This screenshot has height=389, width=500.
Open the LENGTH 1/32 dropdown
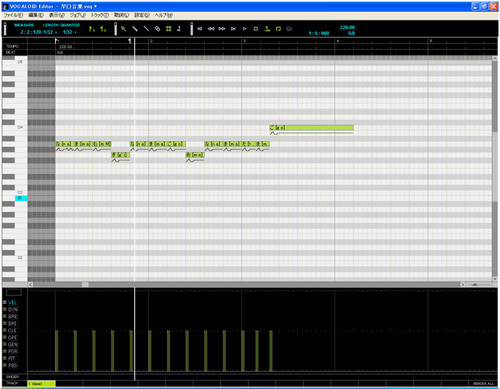click(50, 32)
